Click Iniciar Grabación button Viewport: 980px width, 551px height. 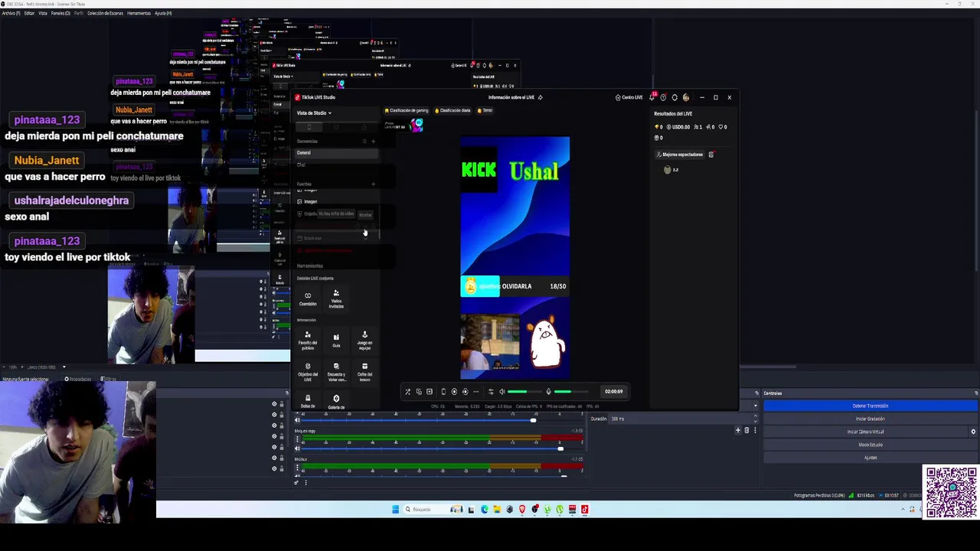point(871,419)
